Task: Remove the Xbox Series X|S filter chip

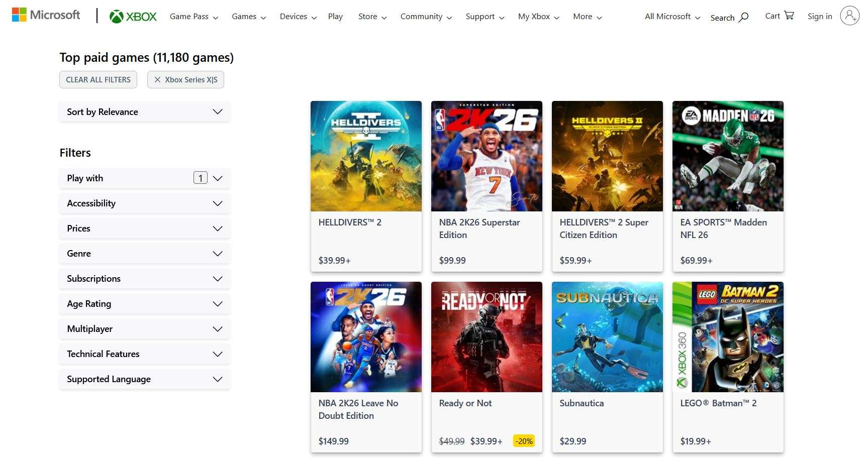Action: point(185,79)
